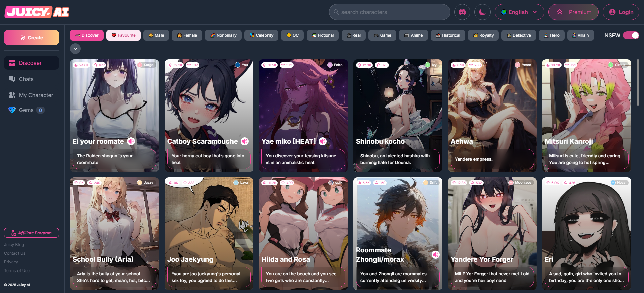Click the page vertical scrollbar
Image resolution: width=644 pixels, height=293 pixels.
638,82
